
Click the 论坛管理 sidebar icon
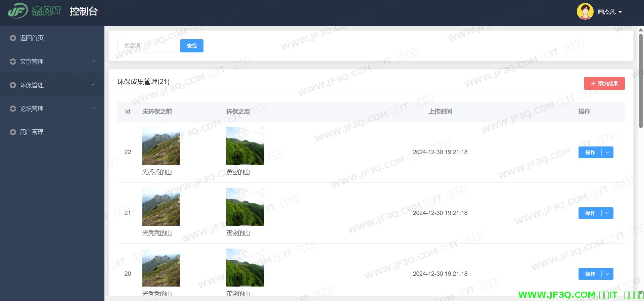coord(13,109)
